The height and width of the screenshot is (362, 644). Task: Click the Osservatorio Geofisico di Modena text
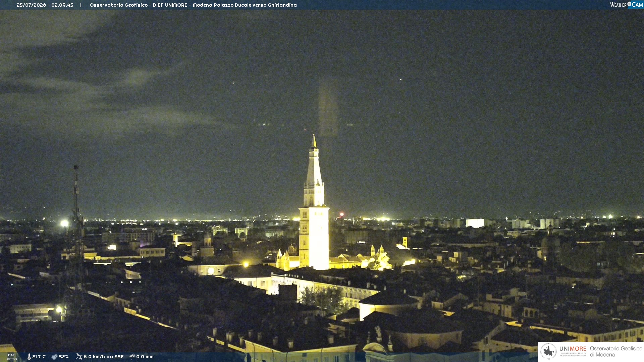click(x=616, y=352)
